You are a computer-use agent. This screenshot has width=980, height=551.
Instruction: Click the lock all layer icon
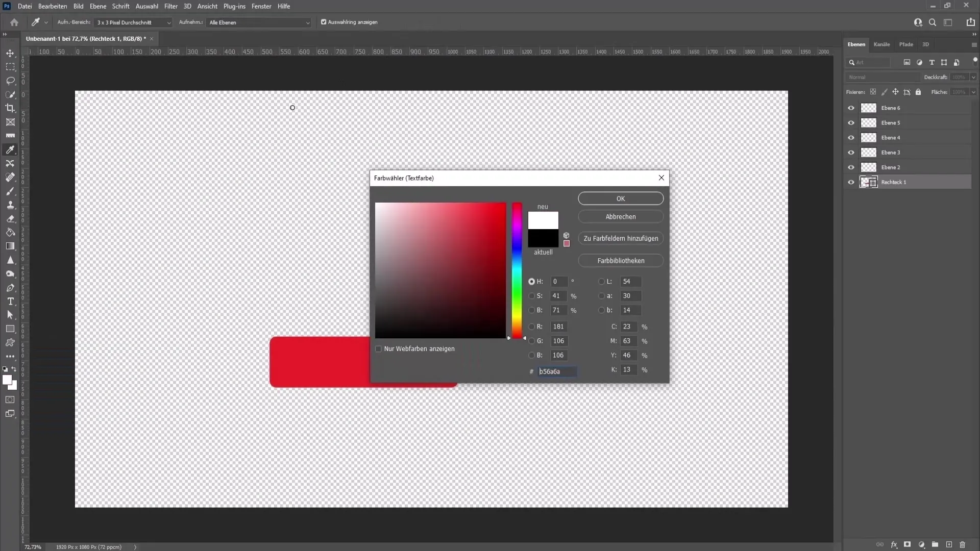[918, 92]
